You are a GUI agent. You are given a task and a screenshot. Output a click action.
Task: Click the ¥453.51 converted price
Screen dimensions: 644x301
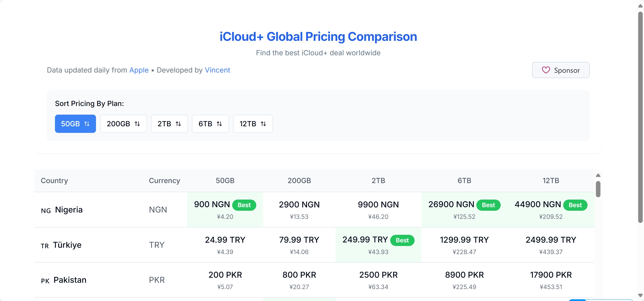point(551,287)
